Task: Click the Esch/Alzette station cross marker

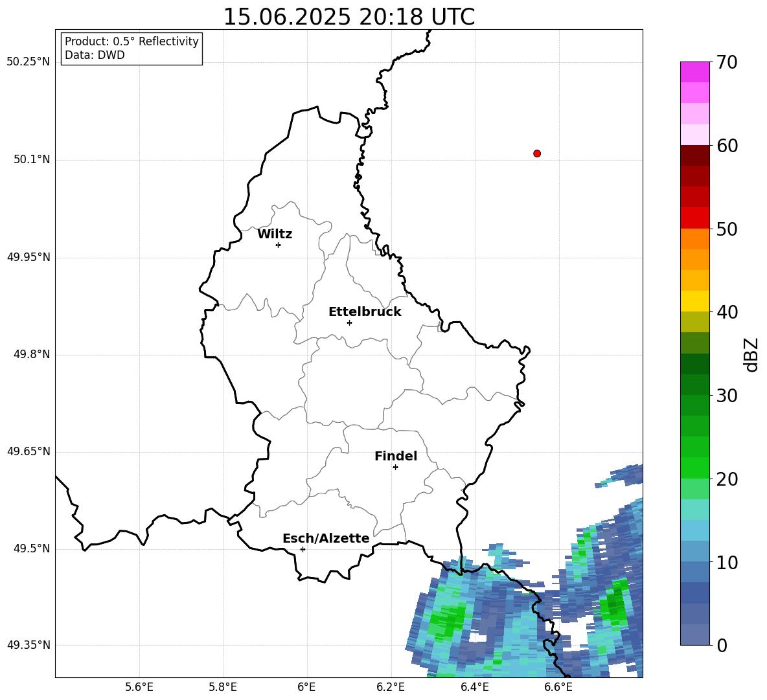Action: (303, 549)
